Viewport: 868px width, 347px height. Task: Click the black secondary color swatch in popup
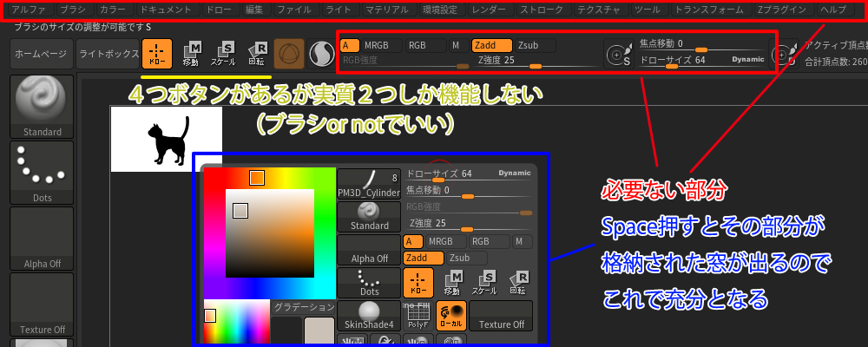point(286,331)
